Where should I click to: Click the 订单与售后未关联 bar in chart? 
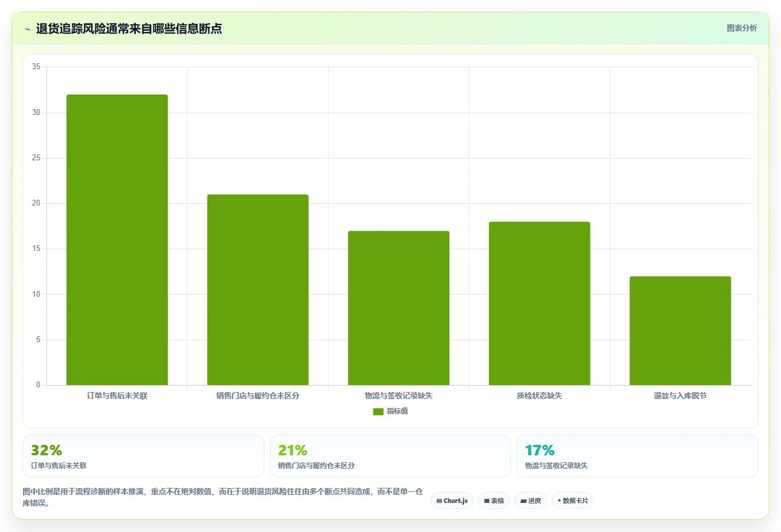[x=117, y=240]
